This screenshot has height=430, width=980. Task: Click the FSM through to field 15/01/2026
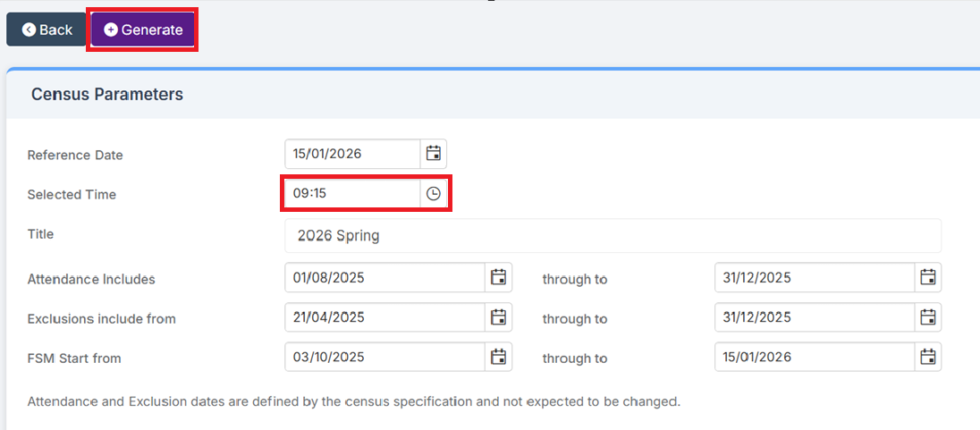(814, 358)
